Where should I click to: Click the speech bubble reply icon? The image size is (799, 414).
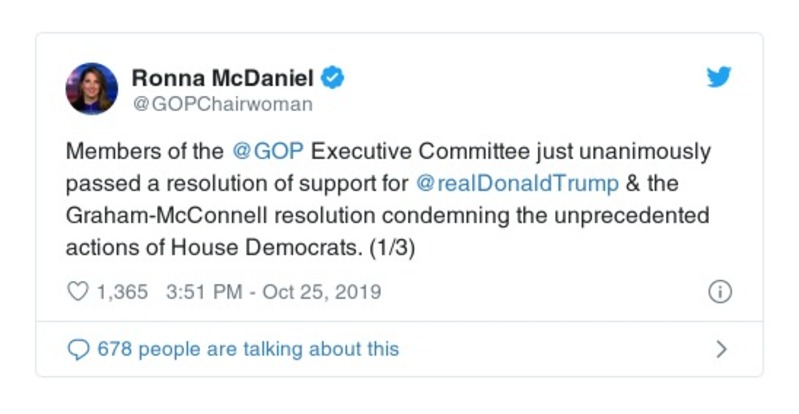pyautogui.click(x=77, y=349)
